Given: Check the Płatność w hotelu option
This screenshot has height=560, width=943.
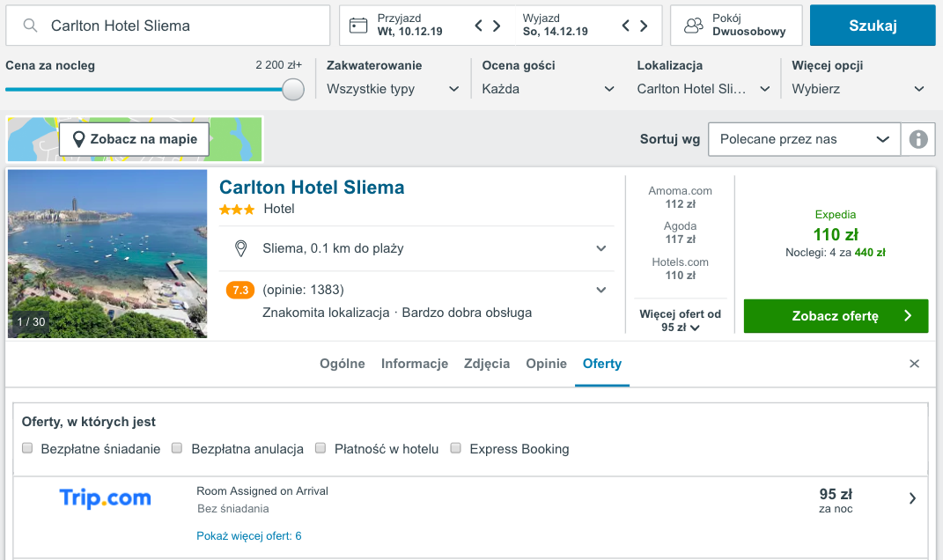Looking at the screenshot, I should (320, 448).
